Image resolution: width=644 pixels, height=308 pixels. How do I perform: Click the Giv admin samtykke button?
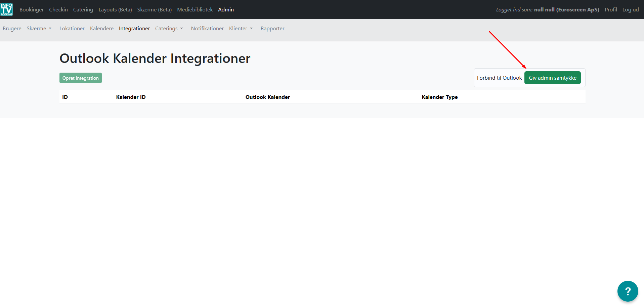click(553, 78)
